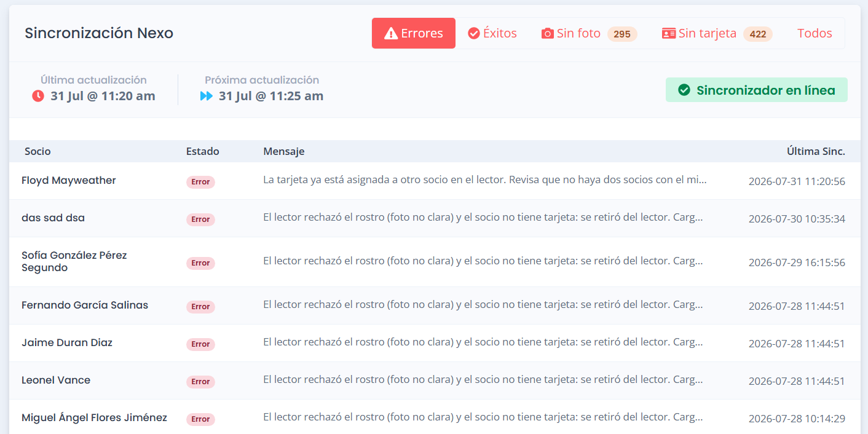Click the Error badge for Floyd Mayweather
This screenshot has width=868, height=434.
[x=200, y=182]
